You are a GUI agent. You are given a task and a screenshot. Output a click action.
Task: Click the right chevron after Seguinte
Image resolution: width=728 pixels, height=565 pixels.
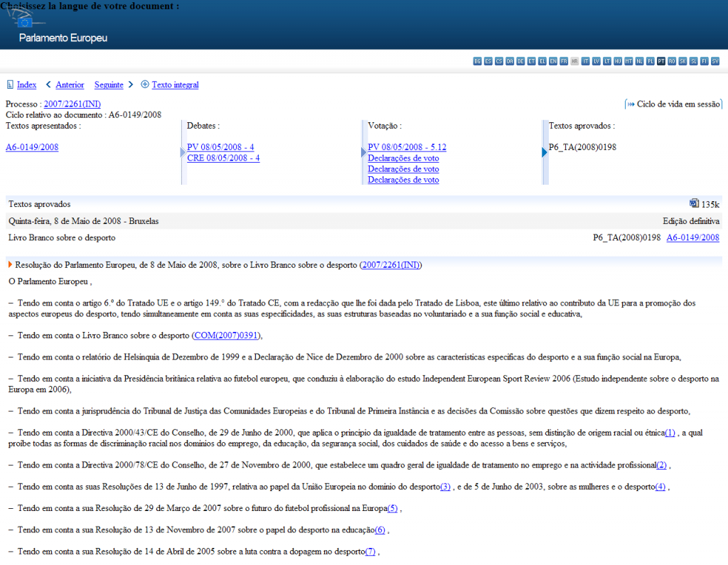click(x=131, y=85)
